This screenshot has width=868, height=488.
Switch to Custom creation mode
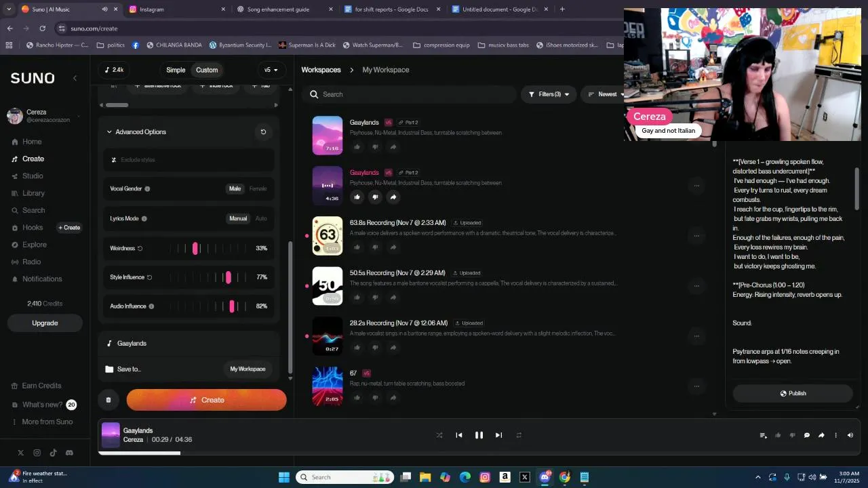tap(207, 70)
